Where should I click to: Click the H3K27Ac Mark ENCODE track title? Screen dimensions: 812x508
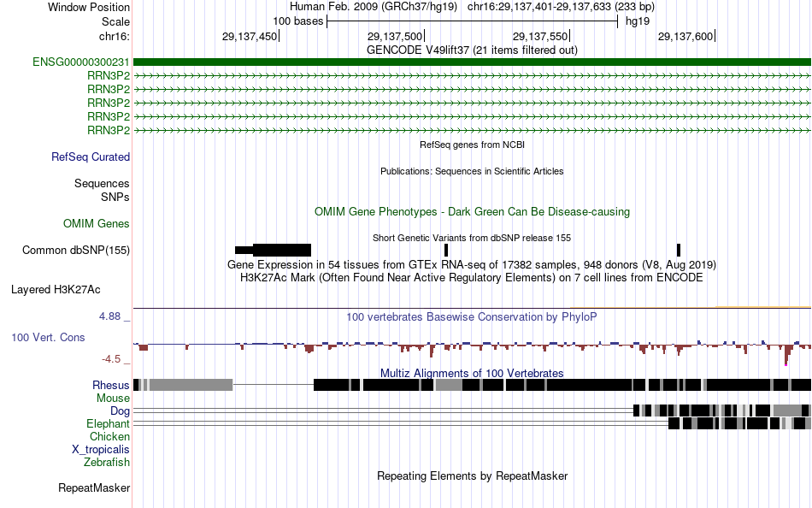(472, 278)
